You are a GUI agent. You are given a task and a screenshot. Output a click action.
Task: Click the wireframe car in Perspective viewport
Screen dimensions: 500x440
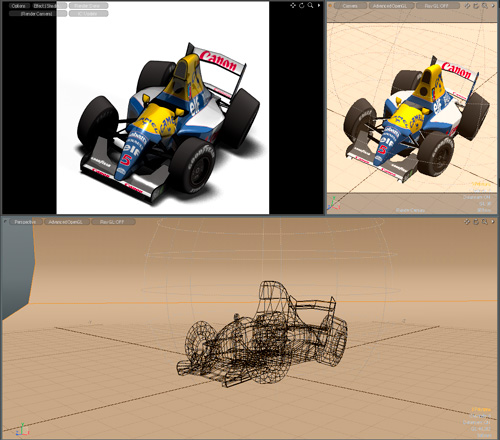coord(262,335)
